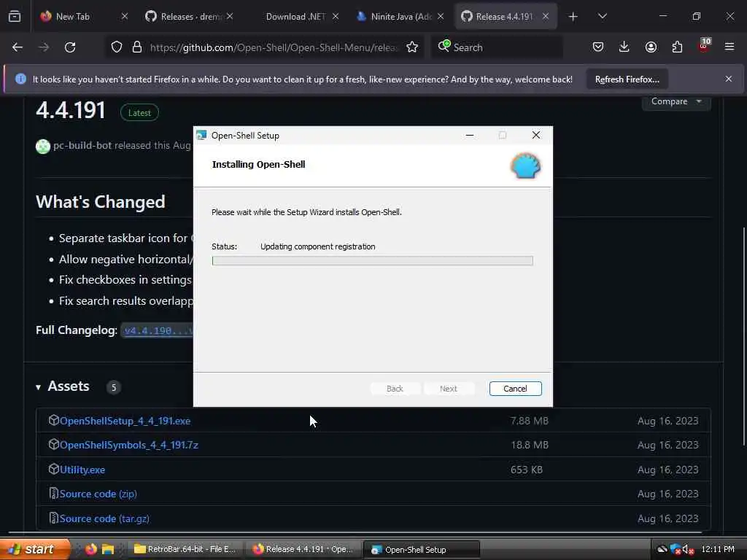Click the Open-Shell Setup title bar icon
The image size is (747, 560).
coord(201,135)
